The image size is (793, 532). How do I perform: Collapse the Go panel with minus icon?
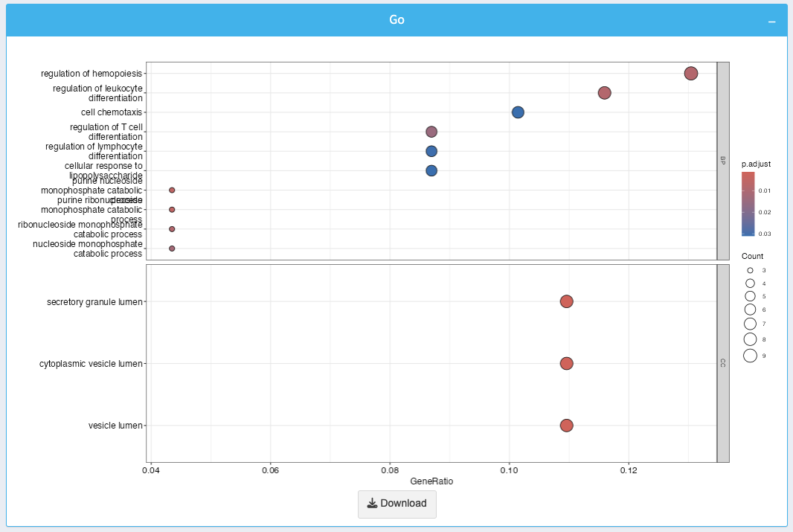(x=772, y=21)
